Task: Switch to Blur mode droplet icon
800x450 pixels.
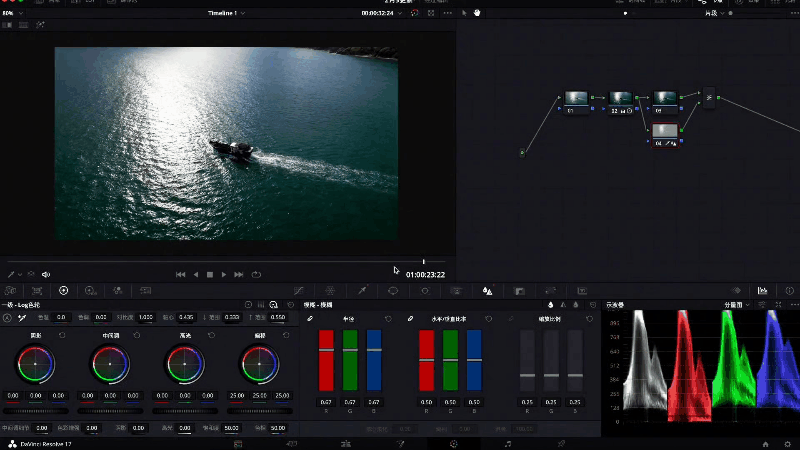Action: (551, 305)
